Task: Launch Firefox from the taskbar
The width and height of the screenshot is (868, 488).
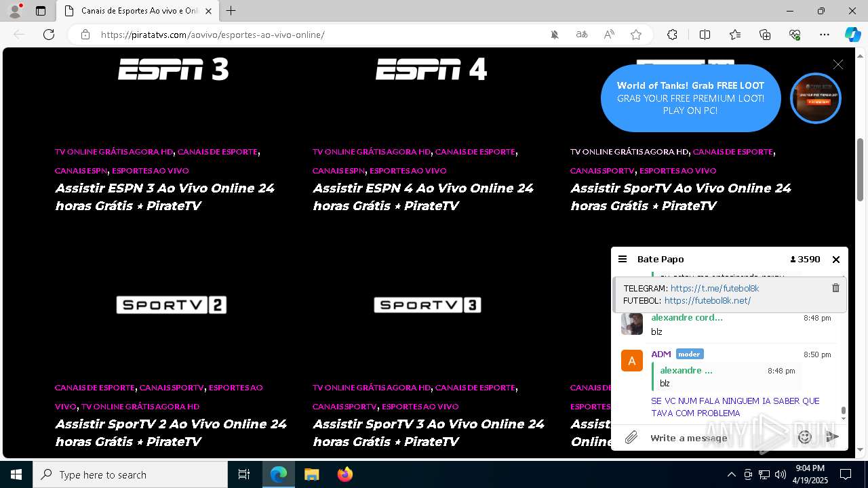Action: [345, 474]
